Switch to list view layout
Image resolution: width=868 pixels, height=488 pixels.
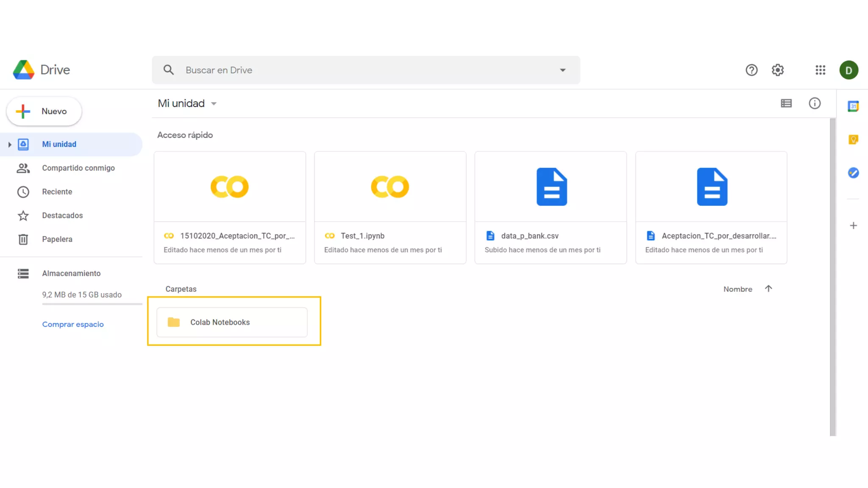786,103
